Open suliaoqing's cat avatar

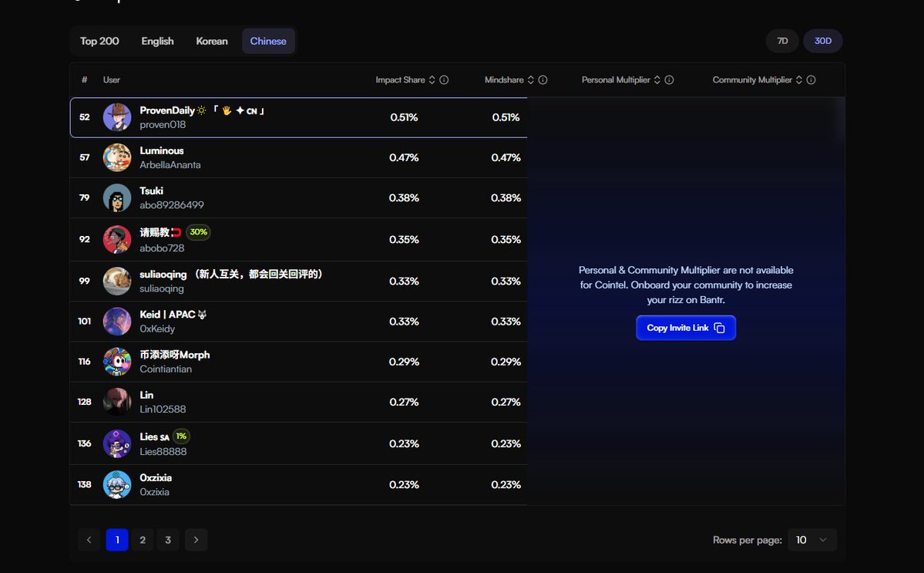[x=117, y=281]
